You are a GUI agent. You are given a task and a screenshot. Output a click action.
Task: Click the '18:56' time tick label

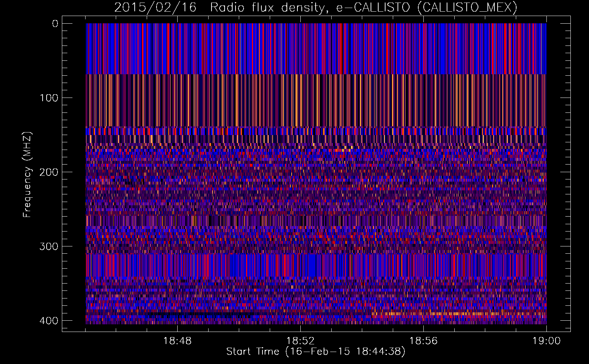(x=423, y=341)
